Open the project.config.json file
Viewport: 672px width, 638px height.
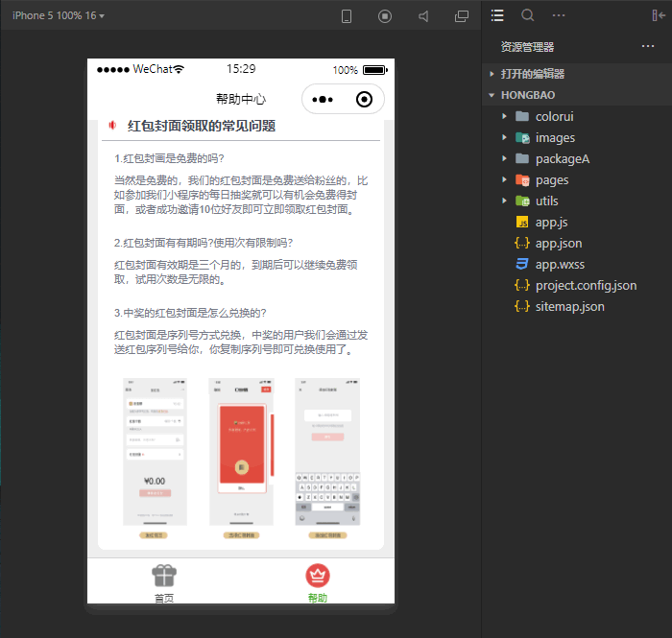click(586, 286)
